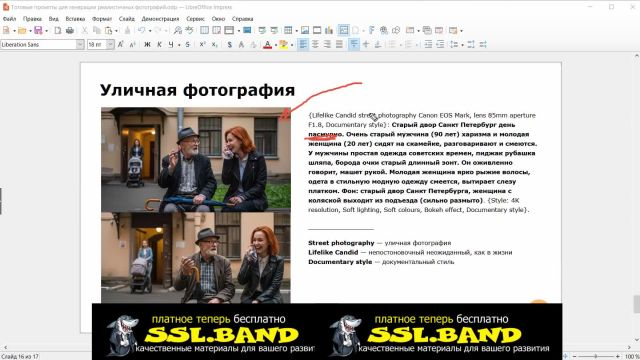Open the spelling check icon
The image size is (640, 360).
(x=189, y=30)
